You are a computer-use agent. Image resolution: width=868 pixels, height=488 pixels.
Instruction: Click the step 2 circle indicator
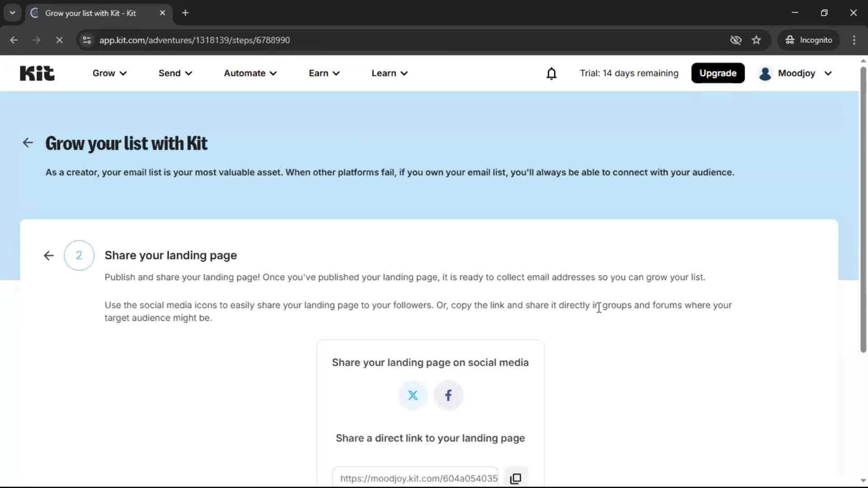click(x=78, y=255)
